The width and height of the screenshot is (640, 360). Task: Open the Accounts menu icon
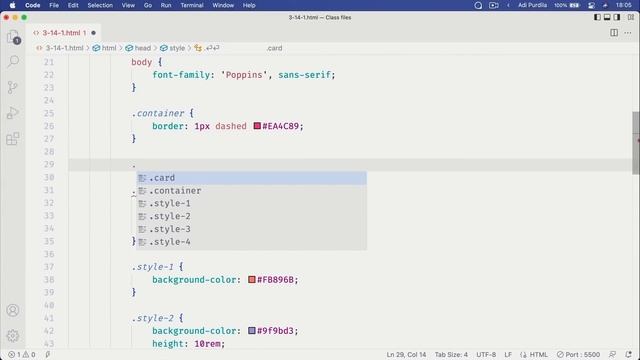13,310
